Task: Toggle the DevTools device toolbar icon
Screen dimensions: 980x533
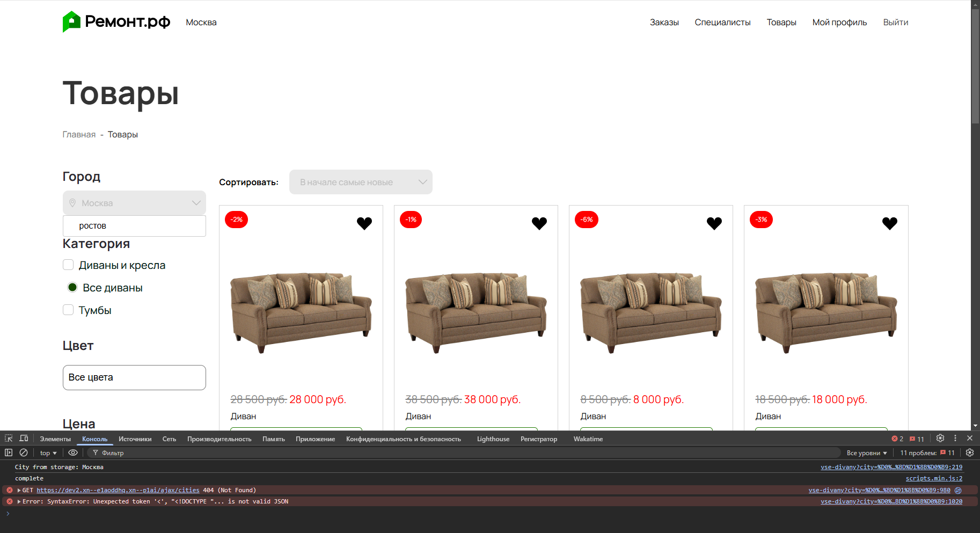Action: (24, 439)
